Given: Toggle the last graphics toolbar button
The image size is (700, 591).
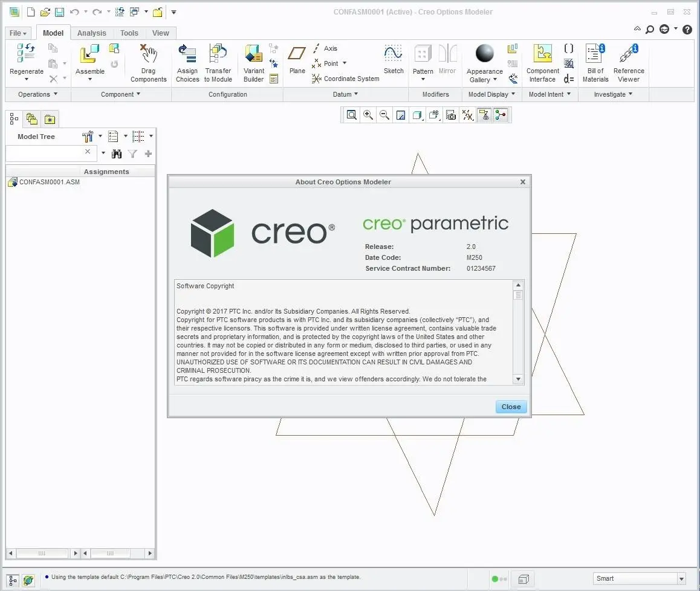Looking at the screenshot, I should tap(501, 115).
